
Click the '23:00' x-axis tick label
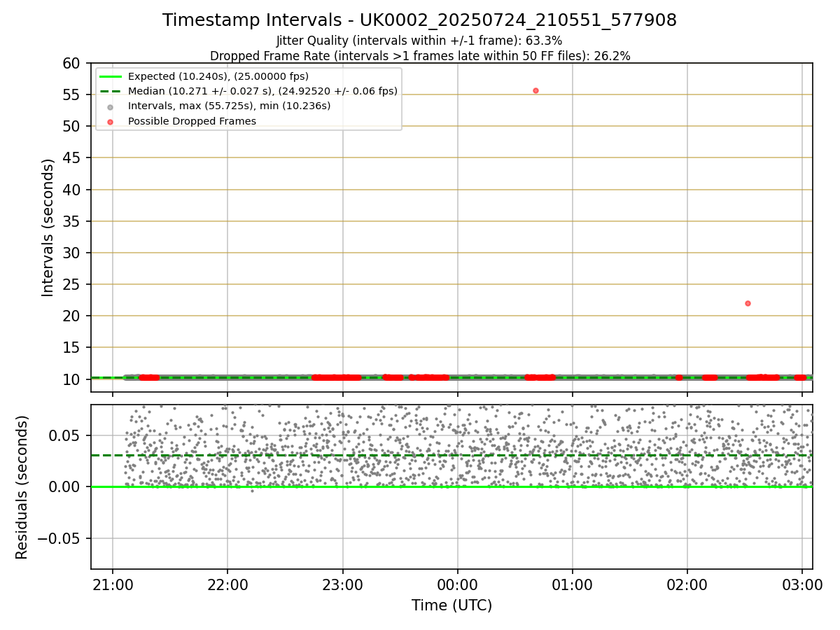[x=342, y=585]
